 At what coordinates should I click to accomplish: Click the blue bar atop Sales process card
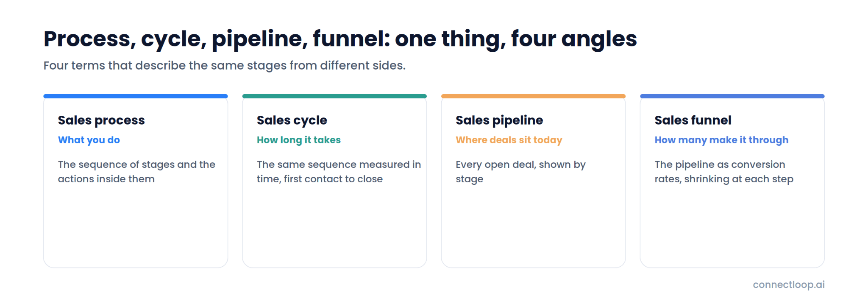coord(136,96)
